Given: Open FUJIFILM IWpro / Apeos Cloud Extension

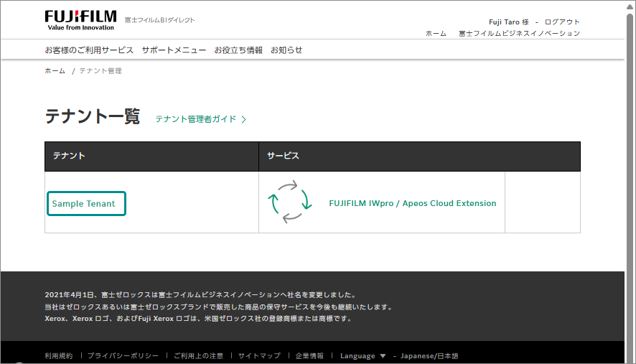Looking at the screenshot, I should 413,203.
